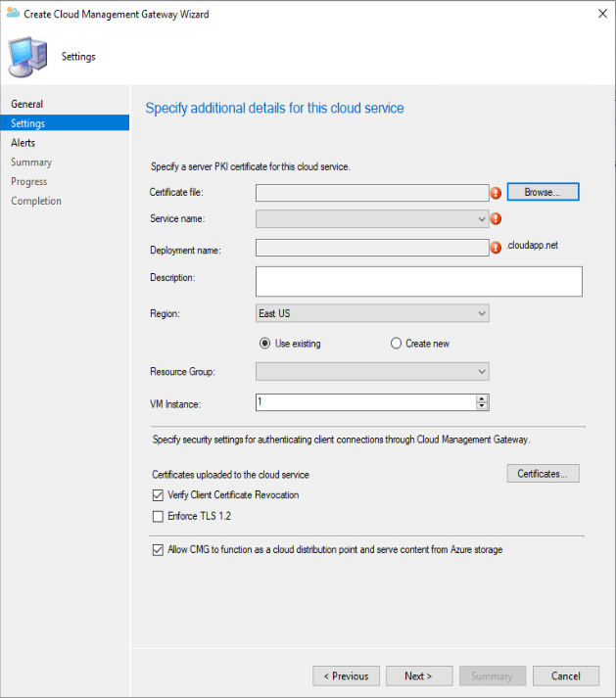This screenshot has width=616, height=698.
Task: Expand the Service name dropdown
Action: click(x=371, y=219)
